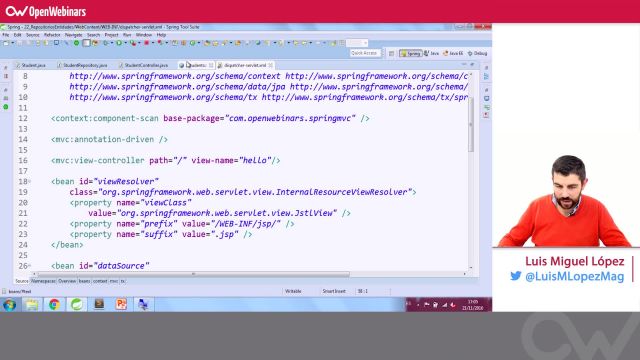This screenshot has height=360, width=640.
Task: Minimize the editor area
Action: click(x=464, y=64)
